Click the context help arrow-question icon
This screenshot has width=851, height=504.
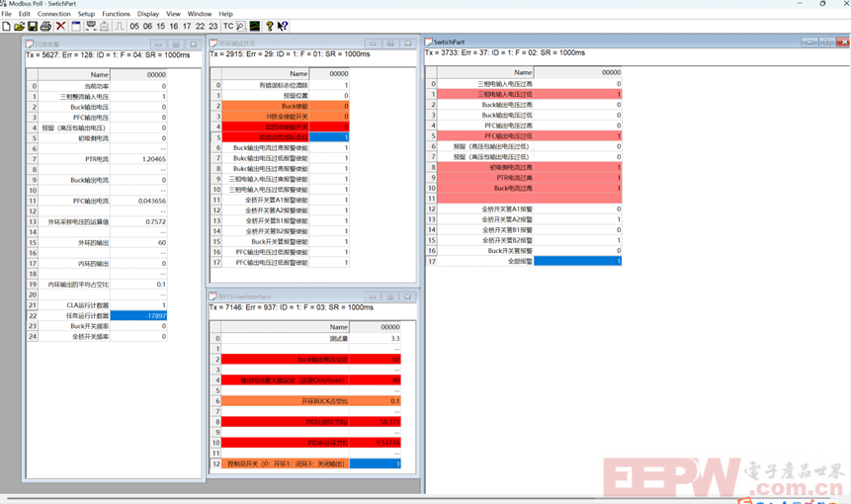283,26
